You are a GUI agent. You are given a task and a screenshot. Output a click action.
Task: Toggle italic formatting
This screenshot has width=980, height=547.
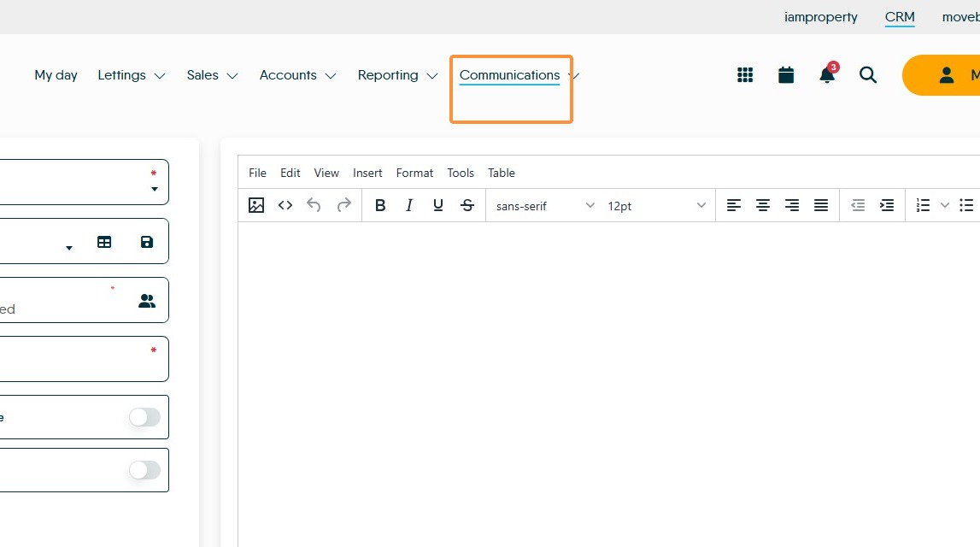(x=408, y=205)
